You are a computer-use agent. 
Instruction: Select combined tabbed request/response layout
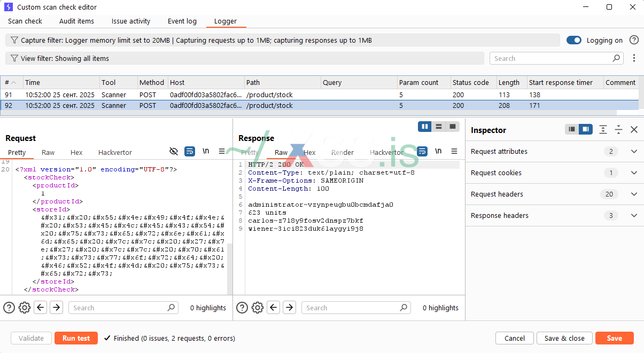point(453,127)
